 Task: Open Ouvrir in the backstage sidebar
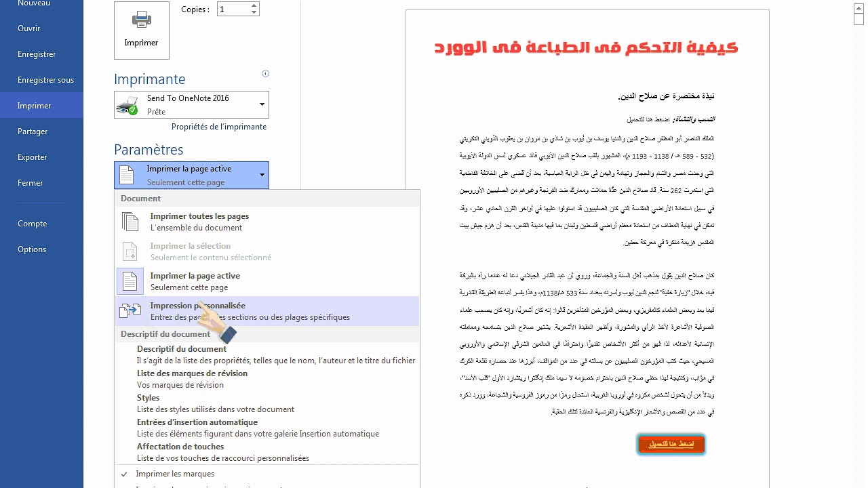[41, 28]
